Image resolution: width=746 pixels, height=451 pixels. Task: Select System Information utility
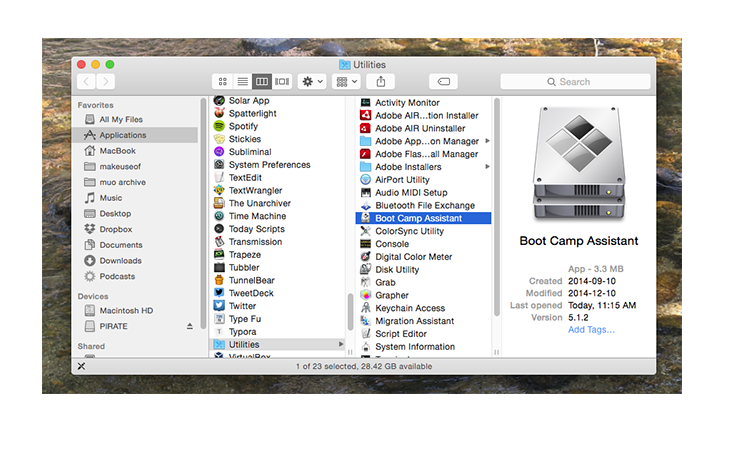(415, 347)
